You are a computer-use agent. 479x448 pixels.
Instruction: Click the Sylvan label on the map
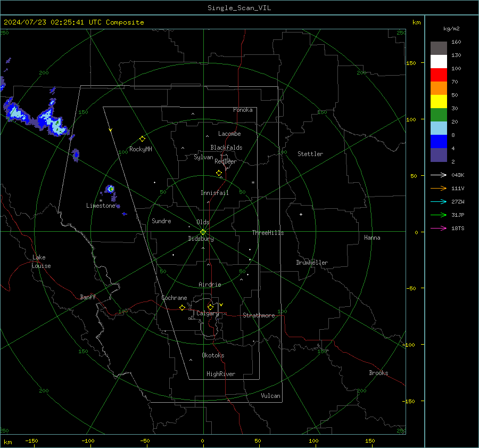pos(203,157)
